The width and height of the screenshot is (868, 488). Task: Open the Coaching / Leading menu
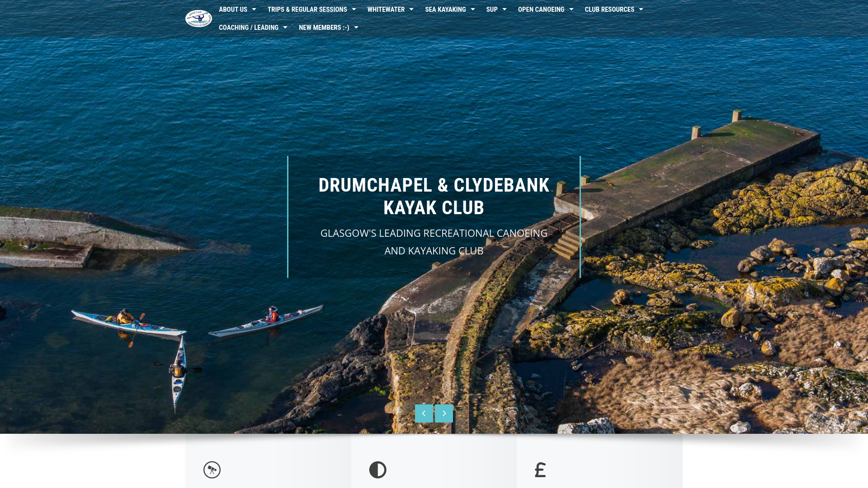coord(249,28)
